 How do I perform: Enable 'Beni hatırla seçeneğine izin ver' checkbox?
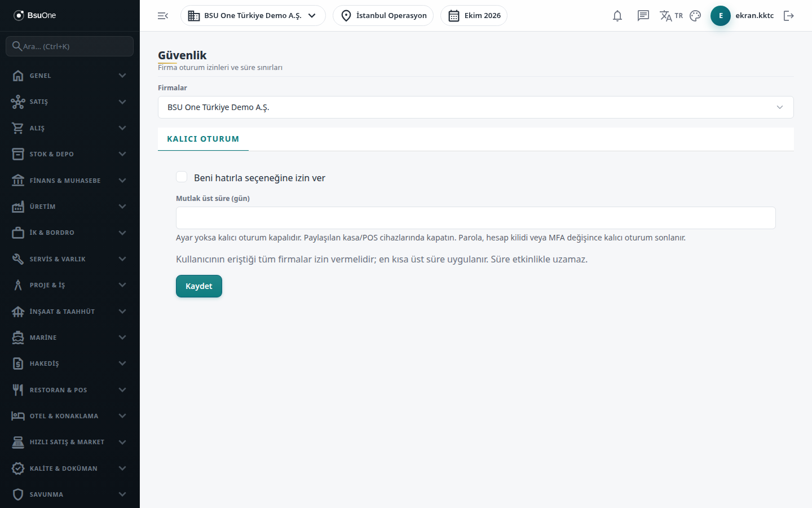pos(182,177)
